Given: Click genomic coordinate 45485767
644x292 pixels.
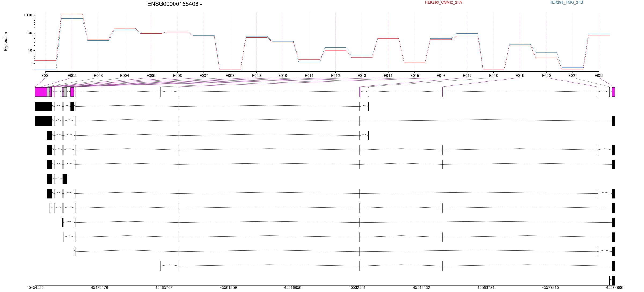Looking at the screenshot, I should tap(164, 288).
